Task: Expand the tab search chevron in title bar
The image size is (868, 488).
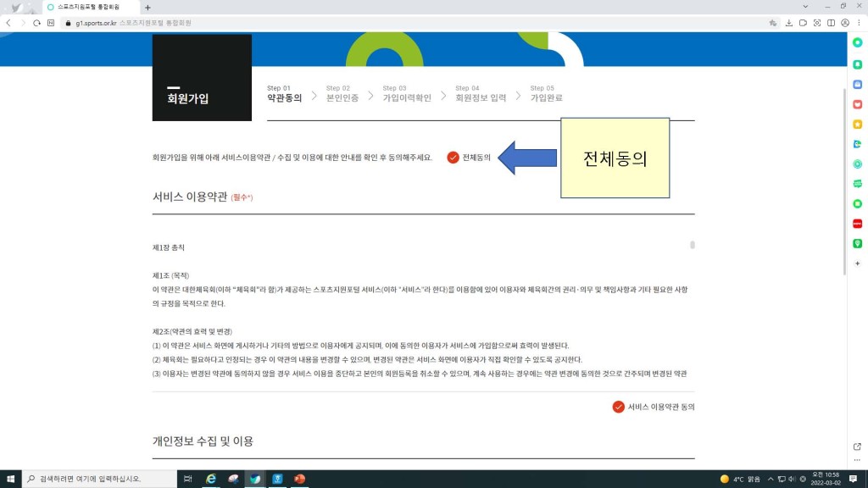Action: (x=804, y=7)
